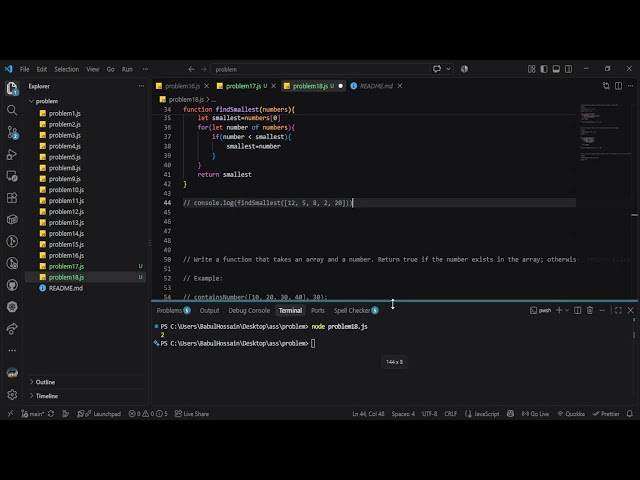Screen dimensions: 640x480
Task: Toggle primary side bar visibility
Action: click(x=544, y=69)
